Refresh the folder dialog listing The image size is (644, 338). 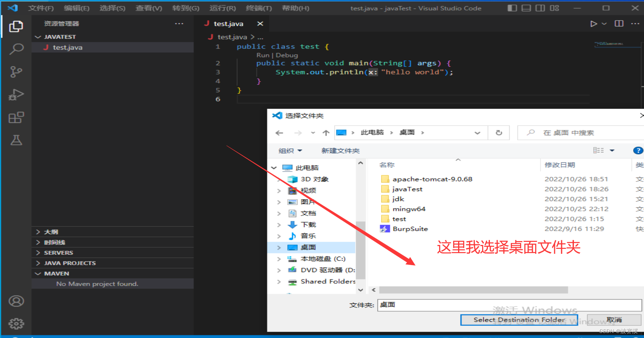click(x=499, y=133)
